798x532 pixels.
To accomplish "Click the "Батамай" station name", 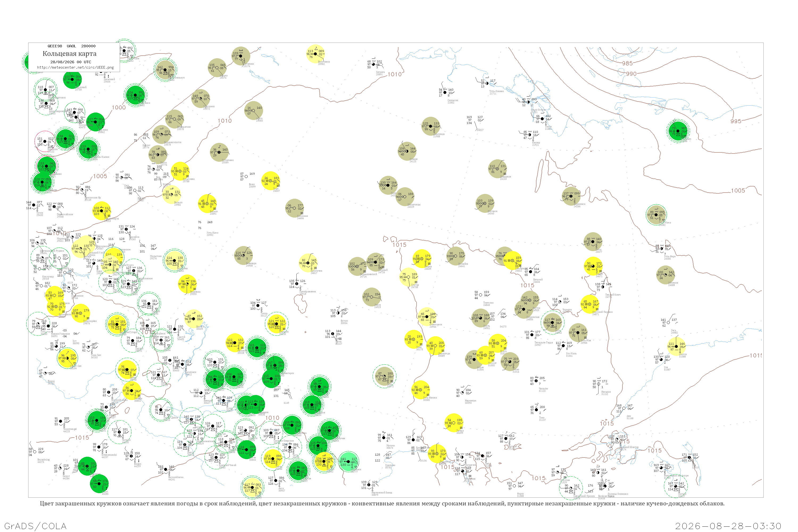I will tap(538, 279).
